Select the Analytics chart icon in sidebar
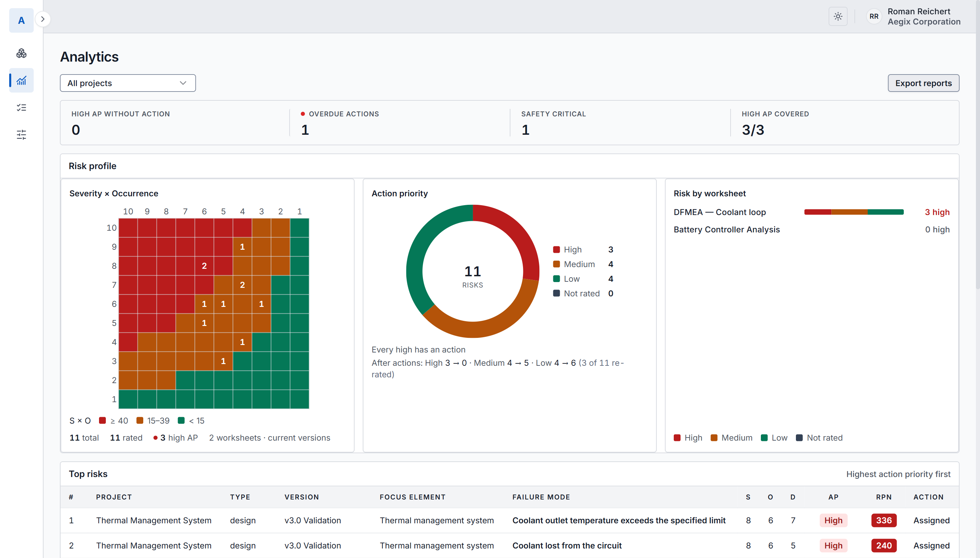The image size is (980, 558). [x=21, y=81]
